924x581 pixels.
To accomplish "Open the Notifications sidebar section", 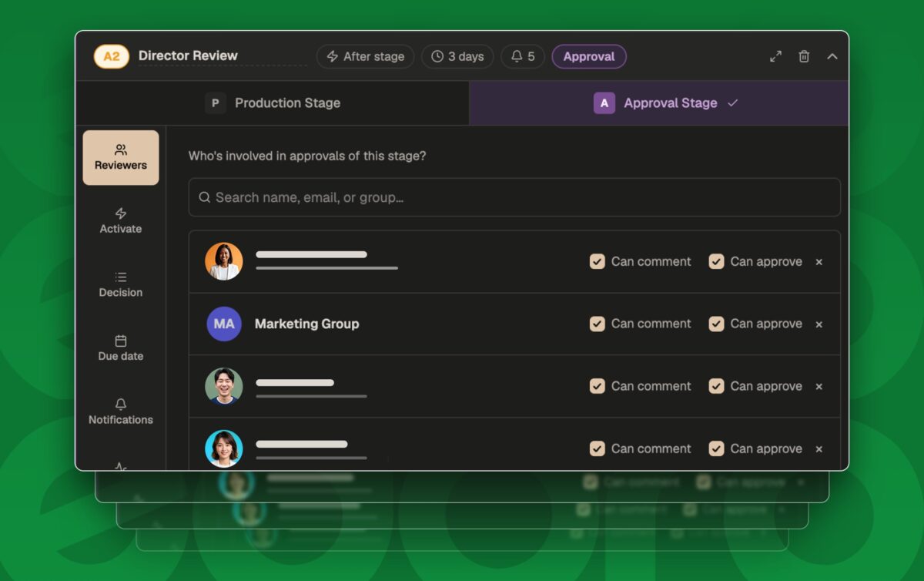I will tap(121, 411).
